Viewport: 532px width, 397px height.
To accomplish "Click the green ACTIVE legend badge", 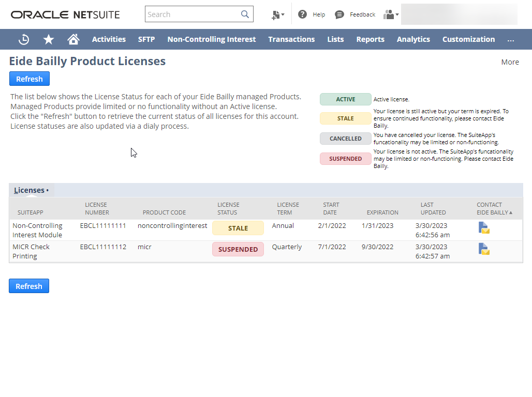I will pos(345,99).
